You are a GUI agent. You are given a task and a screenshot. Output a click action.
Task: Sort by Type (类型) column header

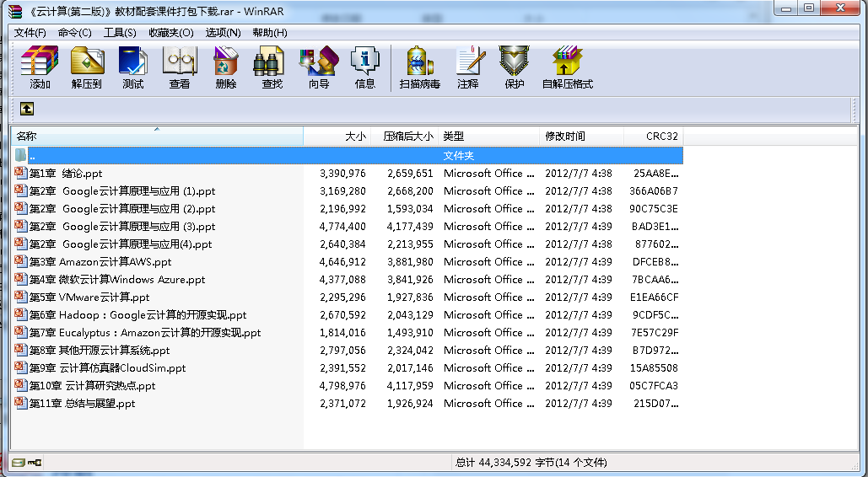pos(488,137)
